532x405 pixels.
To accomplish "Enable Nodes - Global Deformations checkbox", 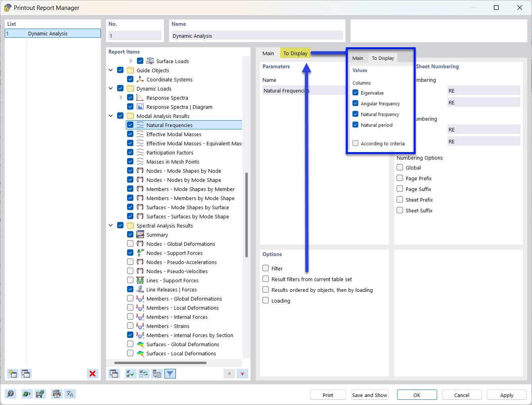I will (x=130, y=243).
